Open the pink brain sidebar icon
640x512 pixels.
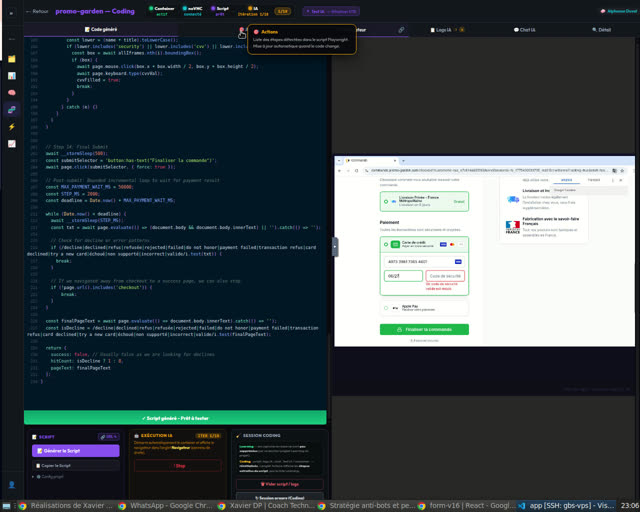tap(12, 93)
